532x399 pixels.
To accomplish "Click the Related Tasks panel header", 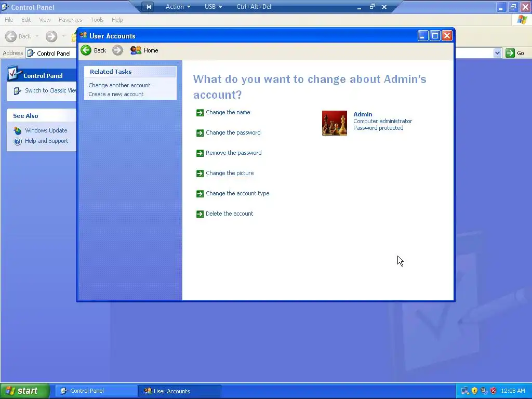I will click(130, 72).
